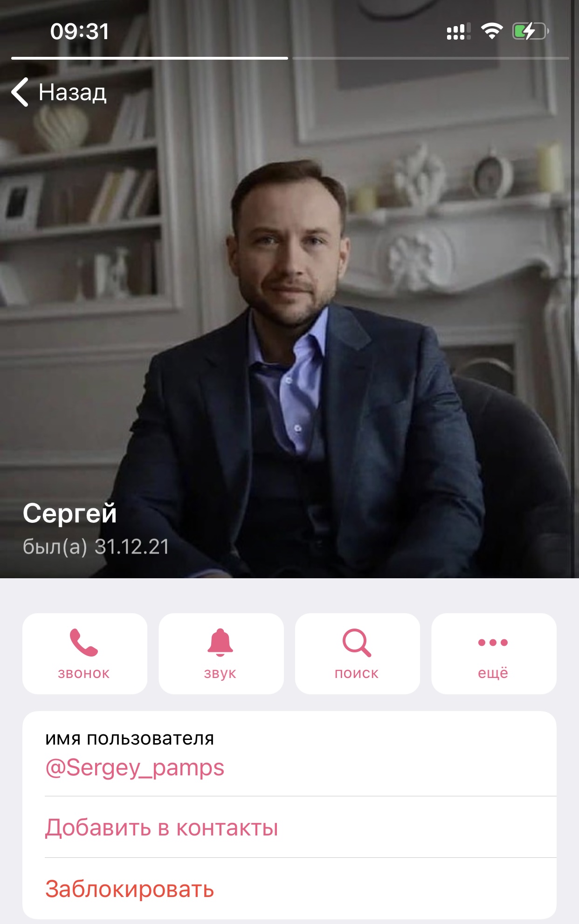Tap the cellular signal strength icon

pyautogui.click(x=458, y=31)
